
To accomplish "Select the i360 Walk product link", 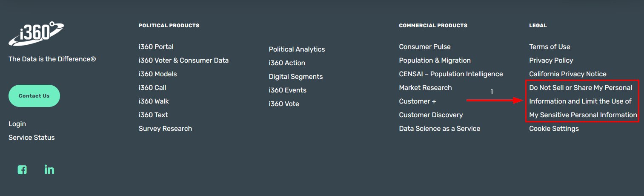I will pyautogui.click(x=154, y=101).
